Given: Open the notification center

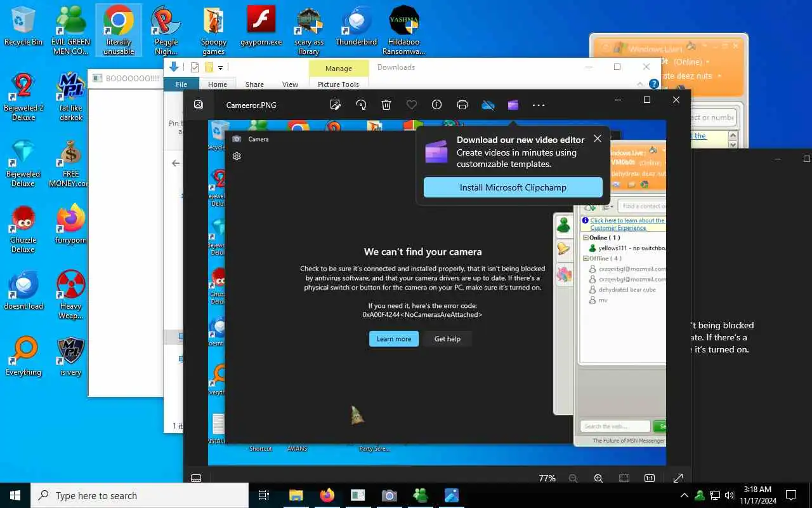Looking at the screenshot, I should [x=791, y=495].
